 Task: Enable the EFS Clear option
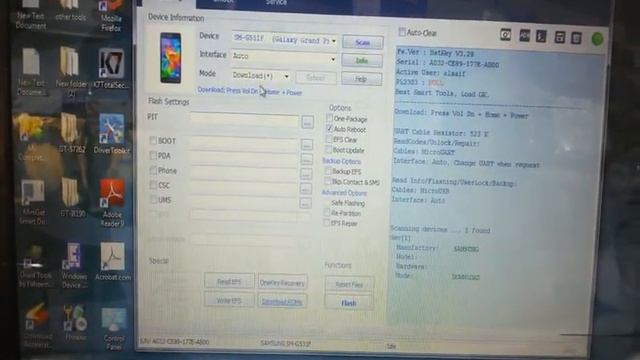coord(329,139)
